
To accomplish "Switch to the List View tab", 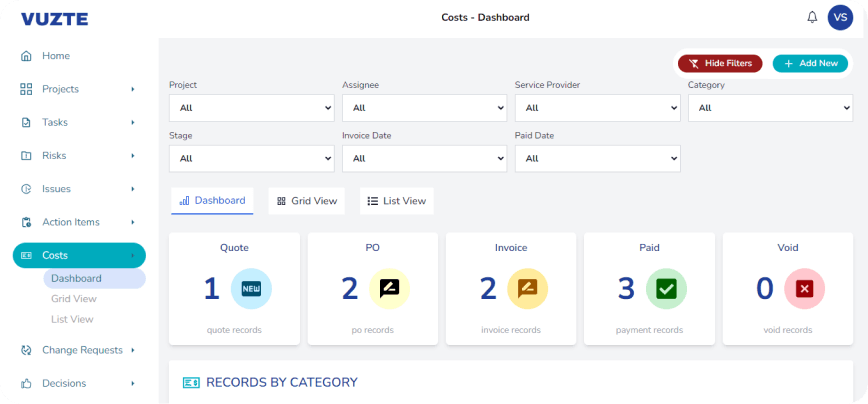I will 397,201.
